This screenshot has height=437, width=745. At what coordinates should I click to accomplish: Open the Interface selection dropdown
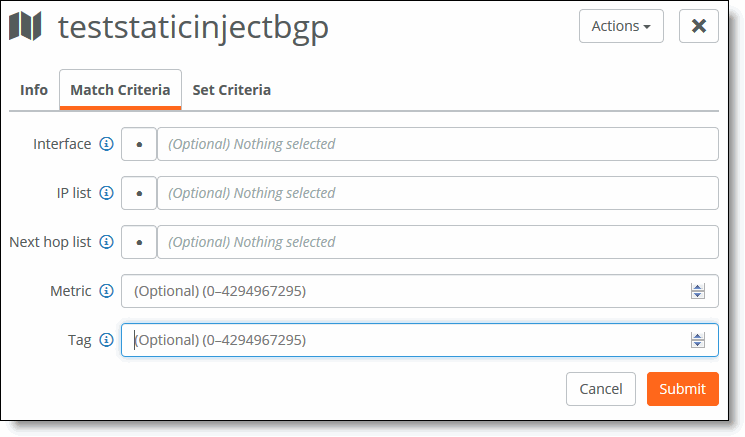(438, 144)
